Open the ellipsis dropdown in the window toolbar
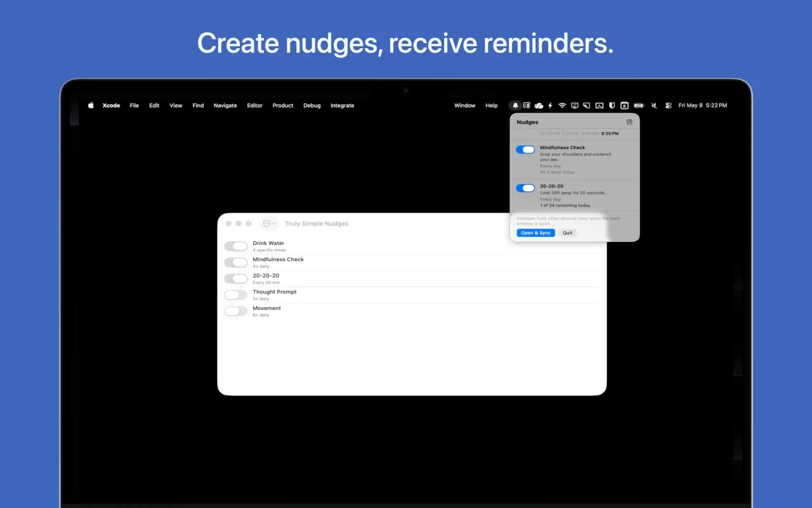This screenshot has height=508, width=812. (269, 224)
